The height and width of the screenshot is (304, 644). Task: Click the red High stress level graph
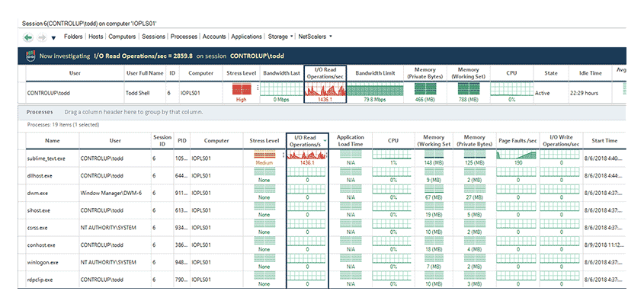242,89
